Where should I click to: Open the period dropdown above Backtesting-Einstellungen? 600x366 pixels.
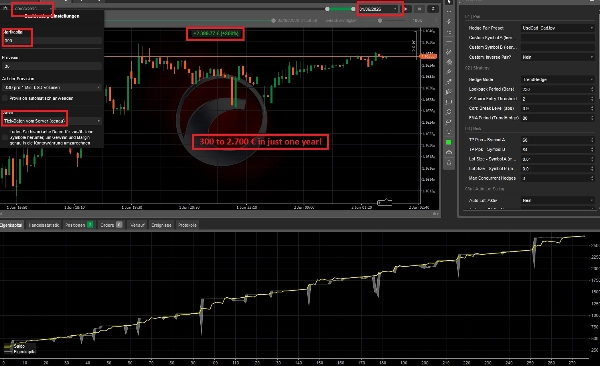pos(33,8)
